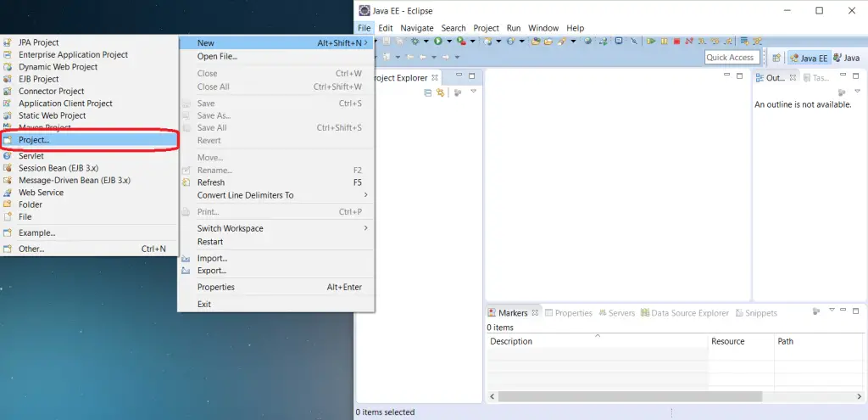Minimize the Outline panel

tap(843, 76)
